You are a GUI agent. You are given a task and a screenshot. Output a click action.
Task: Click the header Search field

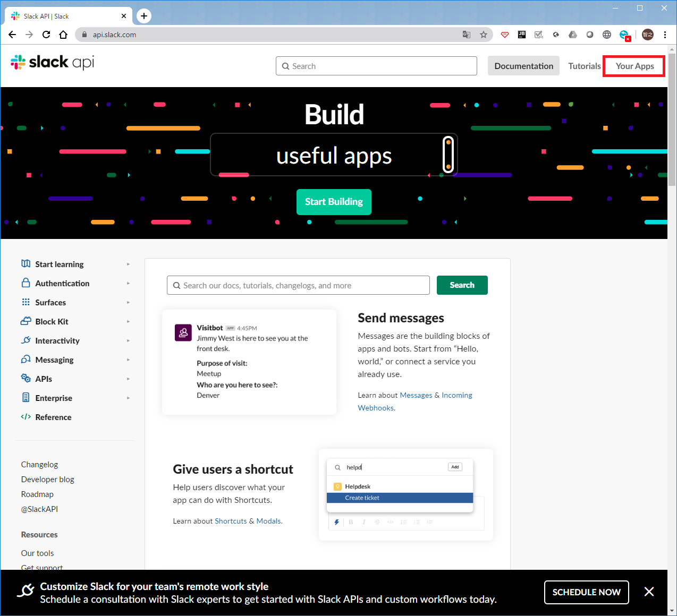click(x=376, y=66)
